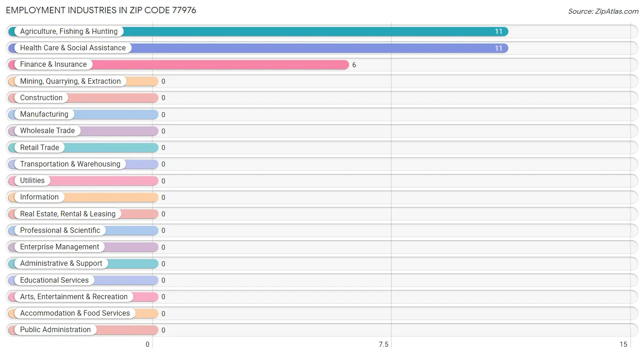Viewport: 644px width, 355px height.
Task: Click the Source: ZipAtlas.com text
Action: click(603, 11)
